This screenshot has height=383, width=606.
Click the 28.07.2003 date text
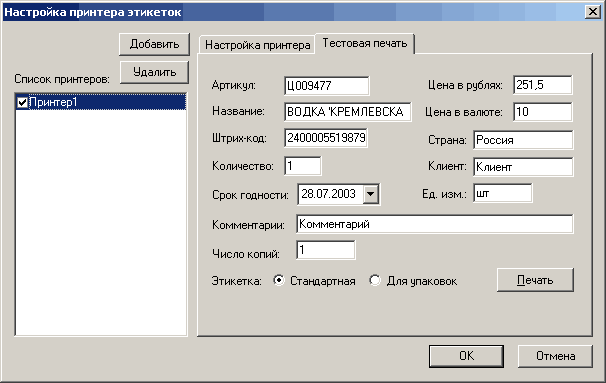(328, 194)
